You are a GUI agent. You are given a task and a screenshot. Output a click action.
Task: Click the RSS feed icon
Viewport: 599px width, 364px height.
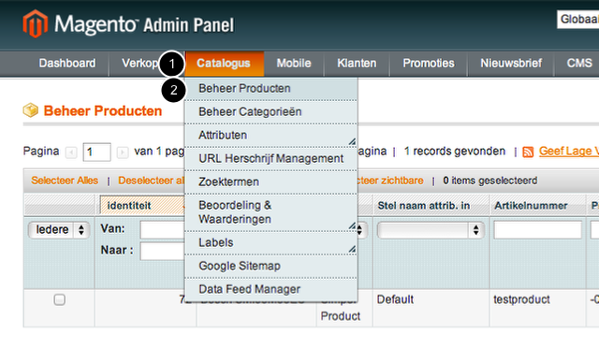point(528,152)
